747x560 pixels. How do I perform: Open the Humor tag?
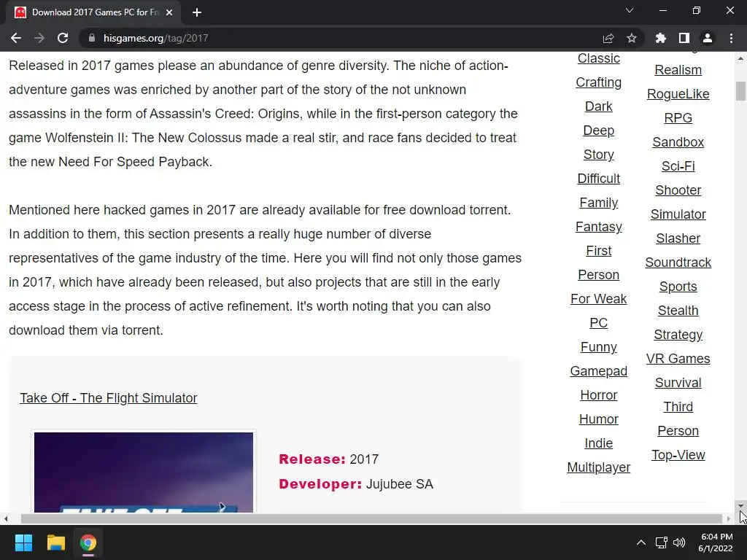click(x=599, y=419)
